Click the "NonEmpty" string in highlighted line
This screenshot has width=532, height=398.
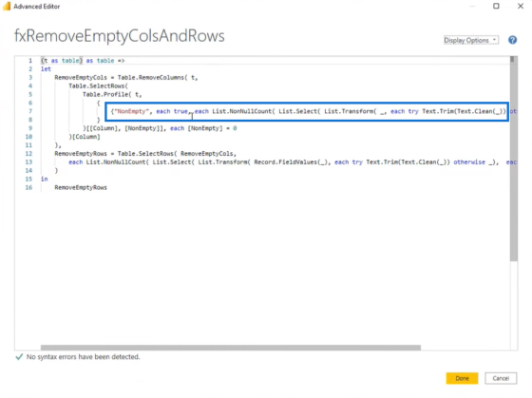click(131, 111)
